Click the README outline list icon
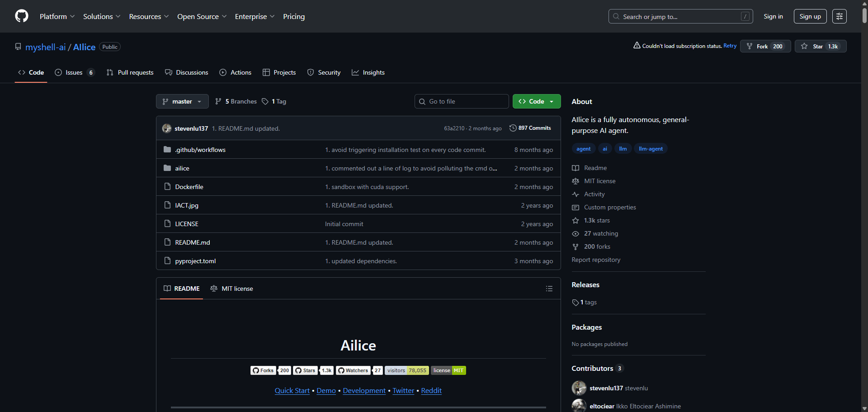The width and height of the screenshot is (868, 412). (549, 289)
